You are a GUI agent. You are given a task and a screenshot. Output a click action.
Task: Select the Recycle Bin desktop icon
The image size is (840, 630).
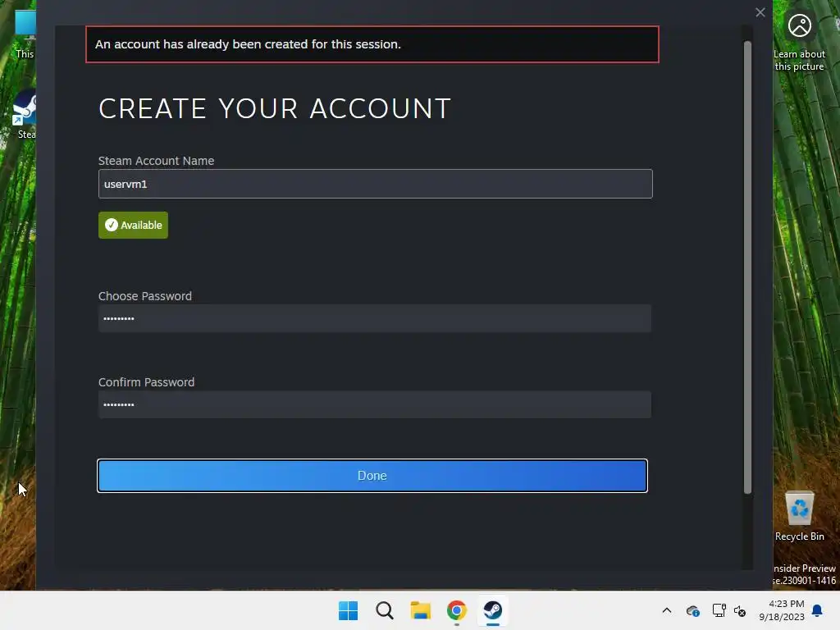tap(799, 517)
